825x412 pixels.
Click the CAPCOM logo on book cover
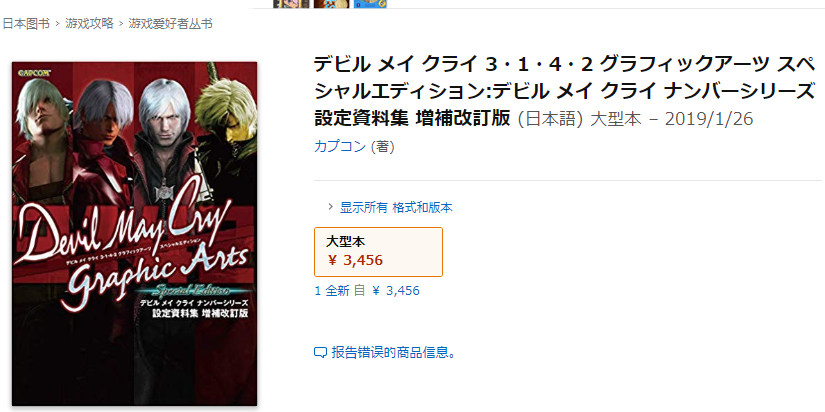[x=34, y=73]
